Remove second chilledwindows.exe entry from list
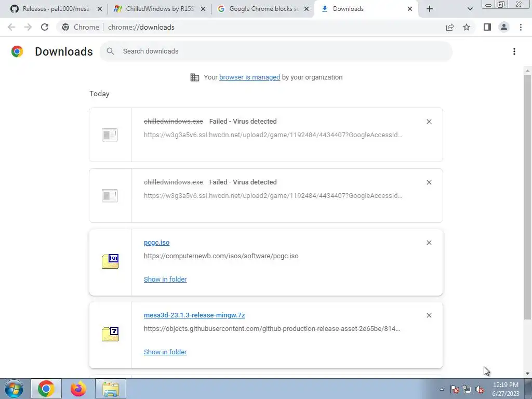Viewport: 532px width, 399px height. click(x=429, y=182)
